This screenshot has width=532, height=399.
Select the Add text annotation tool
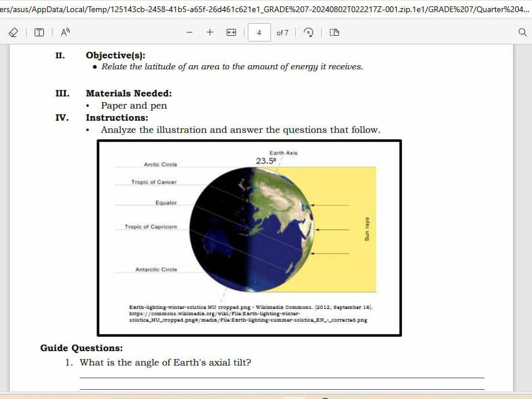tap(38, 32)
